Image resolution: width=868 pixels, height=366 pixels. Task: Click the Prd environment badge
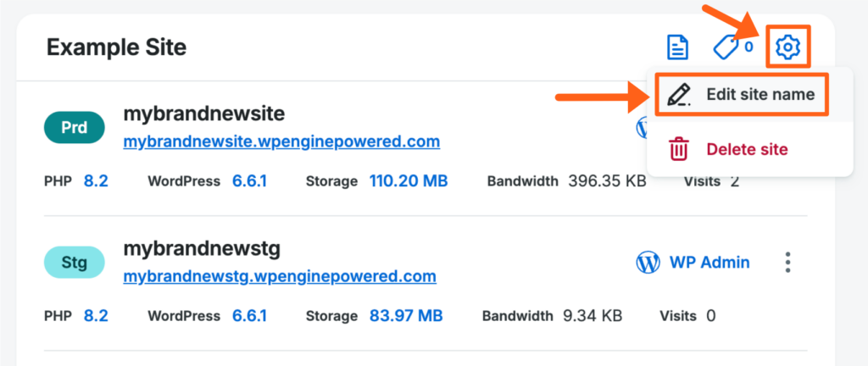pos(74,127)
